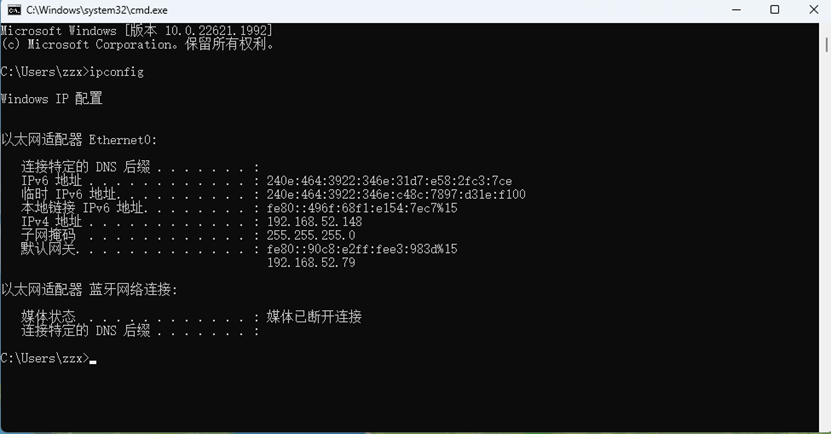
Task: Click the link-local address fe80::496f
Action: click(x=361, y=208)
